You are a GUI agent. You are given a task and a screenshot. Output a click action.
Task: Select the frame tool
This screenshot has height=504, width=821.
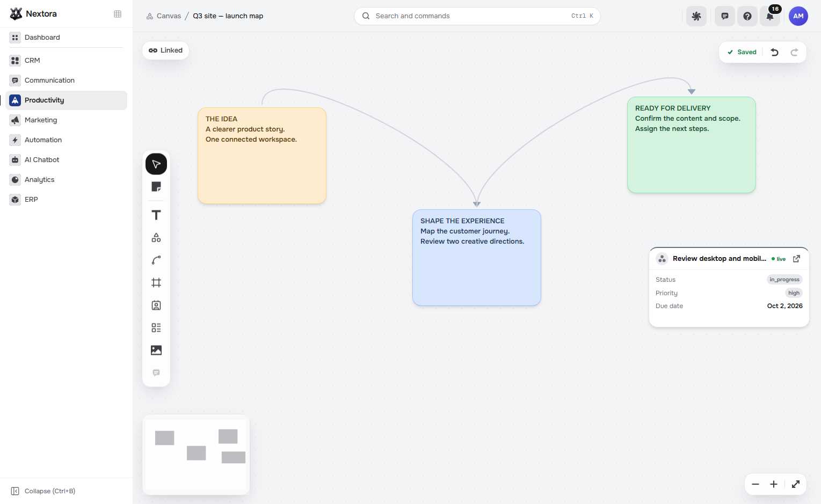[156, 283]
